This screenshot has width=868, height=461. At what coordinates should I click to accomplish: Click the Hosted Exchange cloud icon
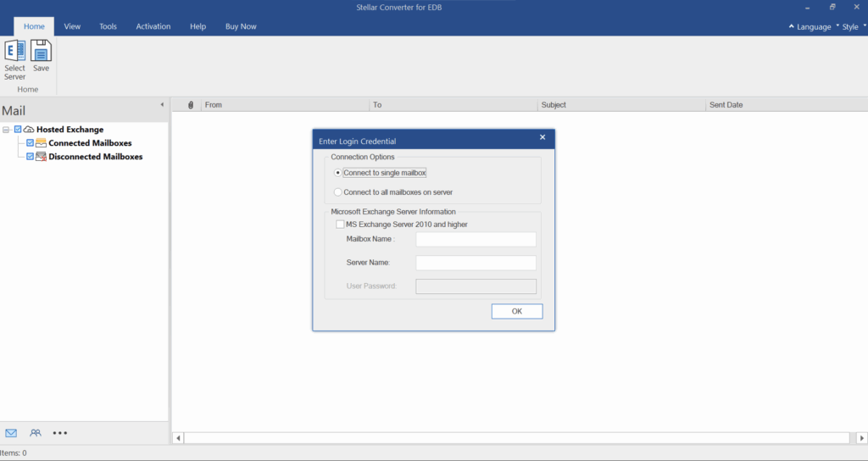click(29, 130)
